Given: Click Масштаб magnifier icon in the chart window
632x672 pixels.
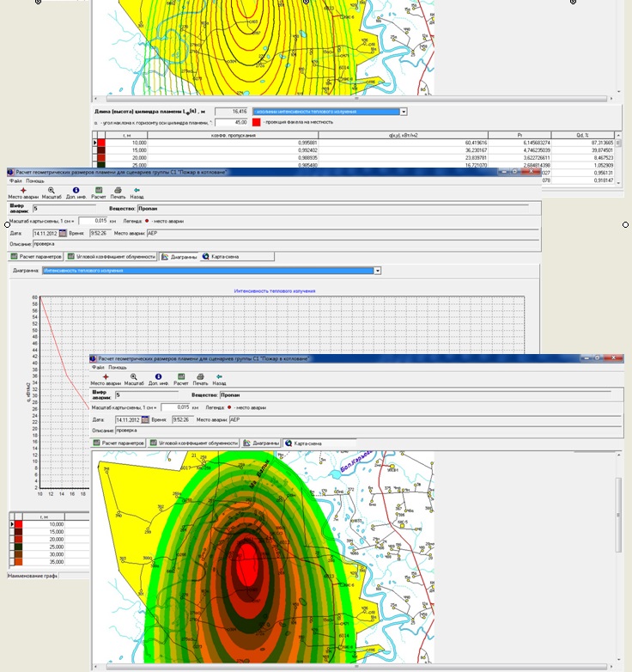Looking at the screenshot, I should point(51,188).
